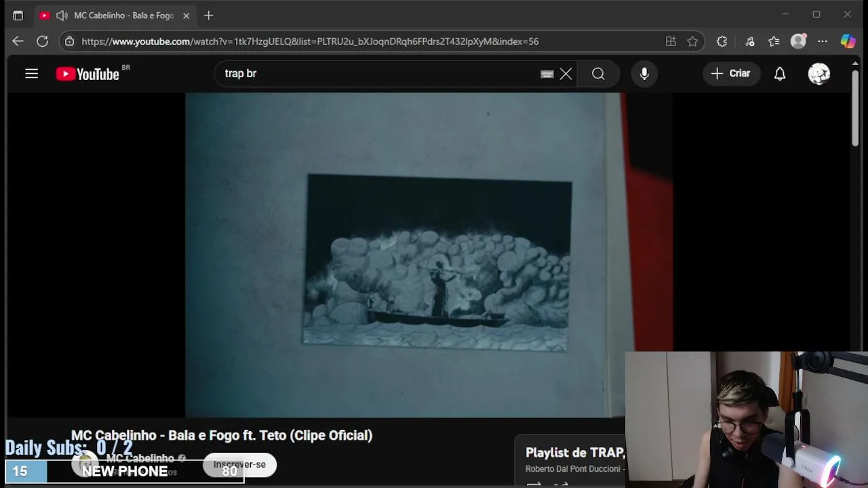Subscribe with the Inscrever-se button
Screen dimensions: 868x488
(239, 465)
